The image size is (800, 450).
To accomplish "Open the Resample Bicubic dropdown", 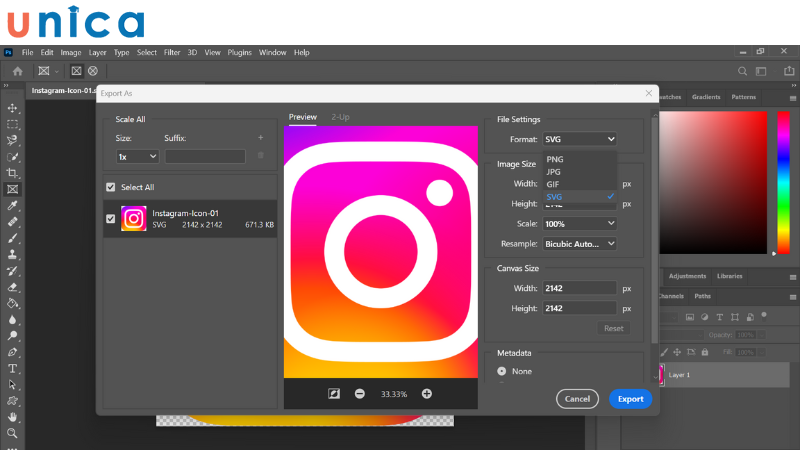I will pyautogui.click(x=579, y=243).
